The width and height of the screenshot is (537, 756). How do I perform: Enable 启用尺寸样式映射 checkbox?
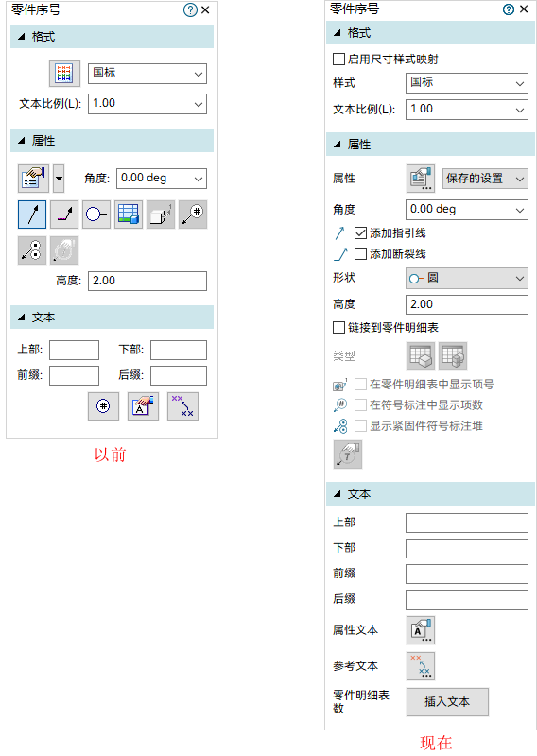pos(338,60)
